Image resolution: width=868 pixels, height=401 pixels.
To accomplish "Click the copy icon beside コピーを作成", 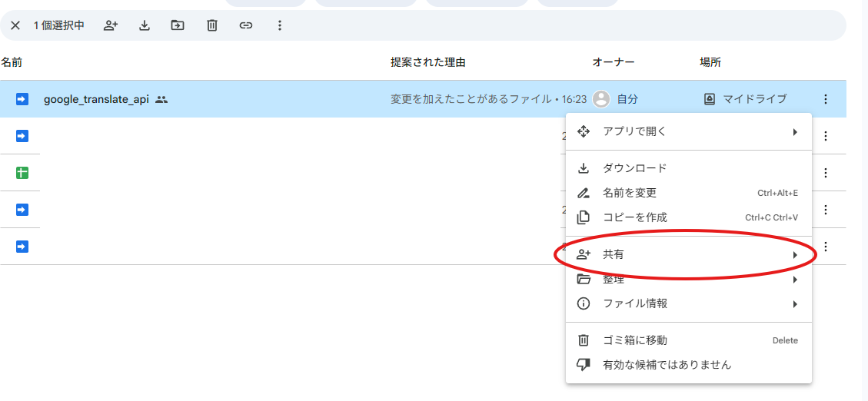I will coord(583,218).
